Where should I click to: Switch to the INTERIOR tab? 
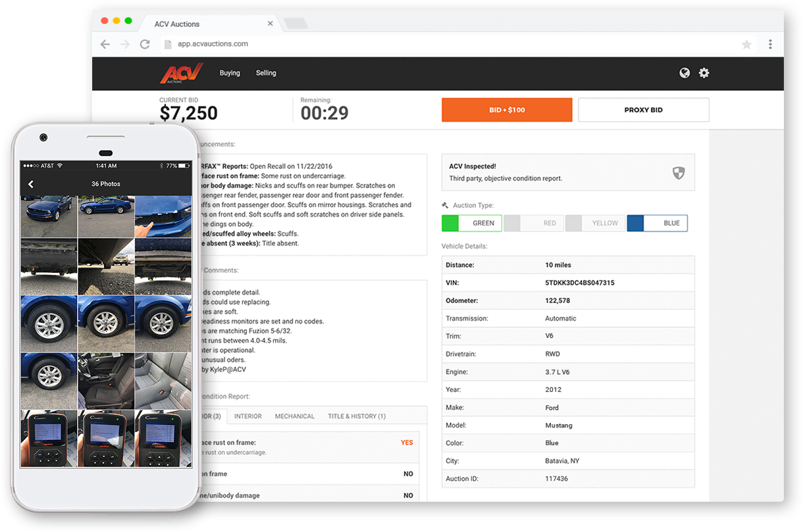tap(248, 416)
